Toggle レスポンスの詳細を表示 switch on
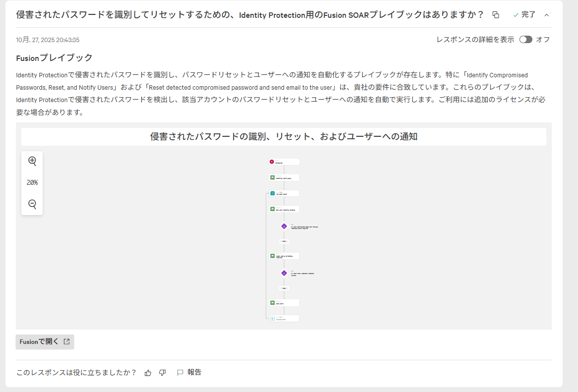 tap(525, 40)
